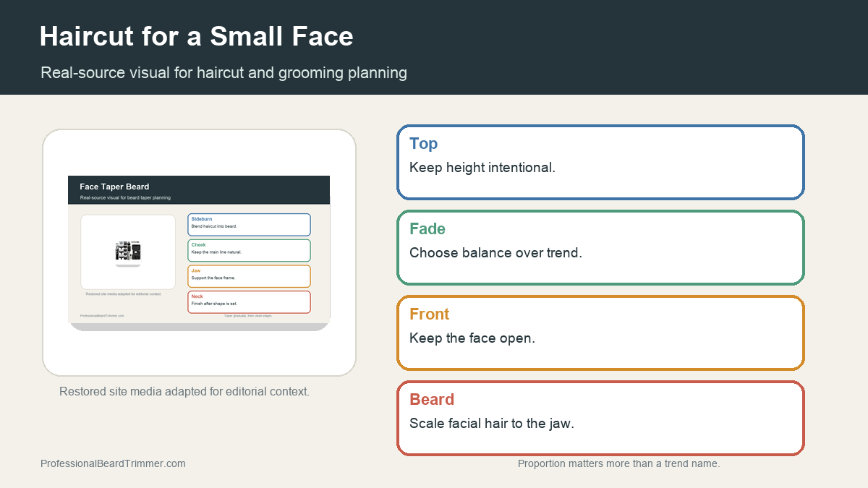Select the text 'Keep height intentional.'
This screenshot has height=488, width=868.
tap(482, 168)
